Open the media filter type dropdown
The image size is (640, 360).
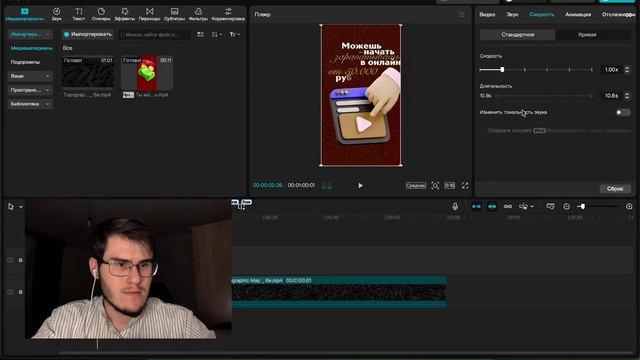tap(235, 35)
